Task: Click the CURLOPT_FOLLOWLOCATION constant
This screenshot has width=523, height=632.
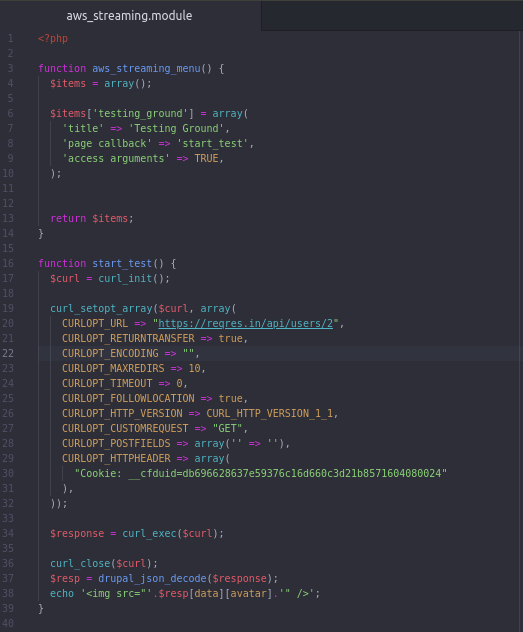Action: click(x=128, y=399)
